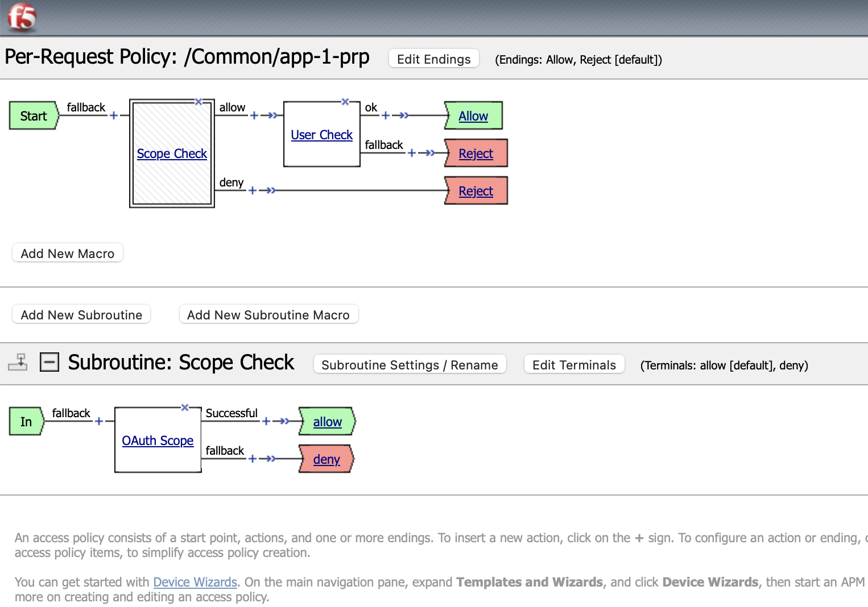Open the Device Wizards link
Viewport: 868px width, 607px height.
click(195, 582)
